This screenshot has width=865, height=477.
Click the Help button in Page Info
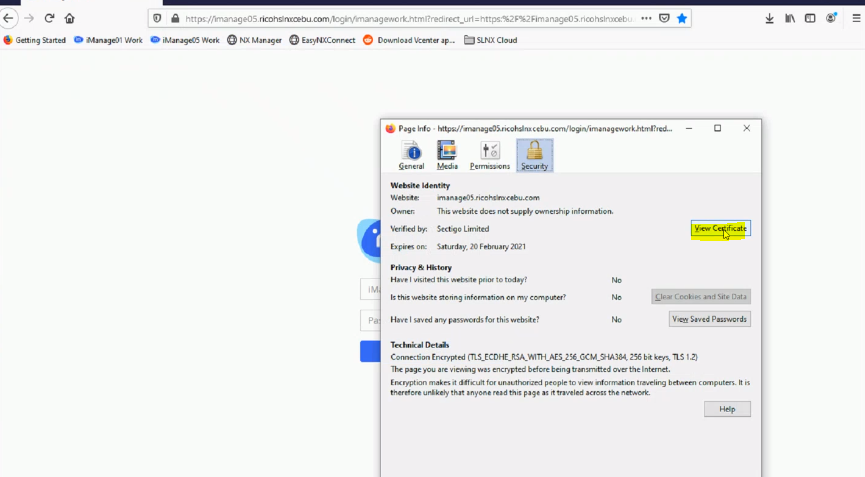click(727, 409)
